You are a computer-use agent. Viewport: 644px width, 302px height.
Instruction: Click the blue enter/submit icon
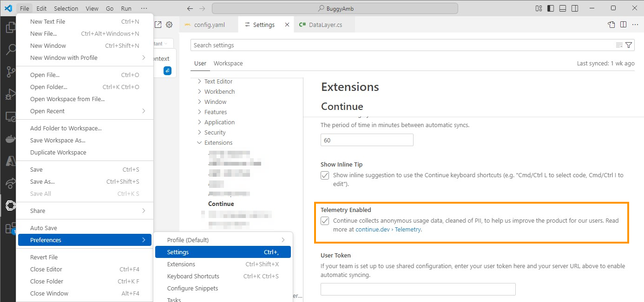pyautogui.click(x=167, y=71)
